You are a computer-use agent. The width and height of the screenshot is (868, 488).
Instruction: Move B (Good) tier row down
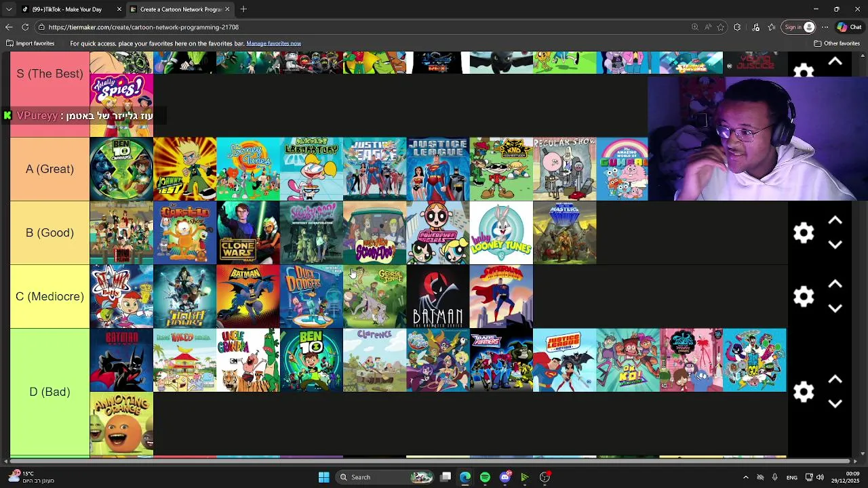click(x=835, y=245)
